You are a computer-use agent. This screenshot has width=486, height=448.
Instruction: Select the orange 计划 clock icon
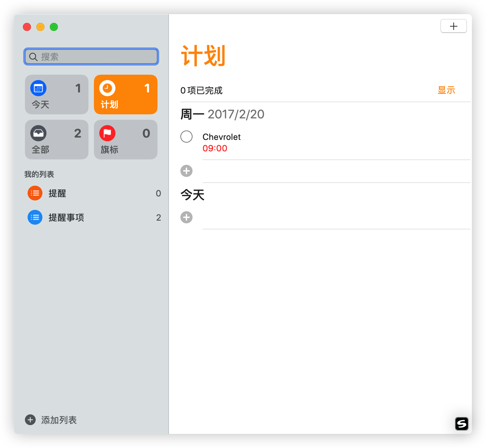click(x=107, y=88)
